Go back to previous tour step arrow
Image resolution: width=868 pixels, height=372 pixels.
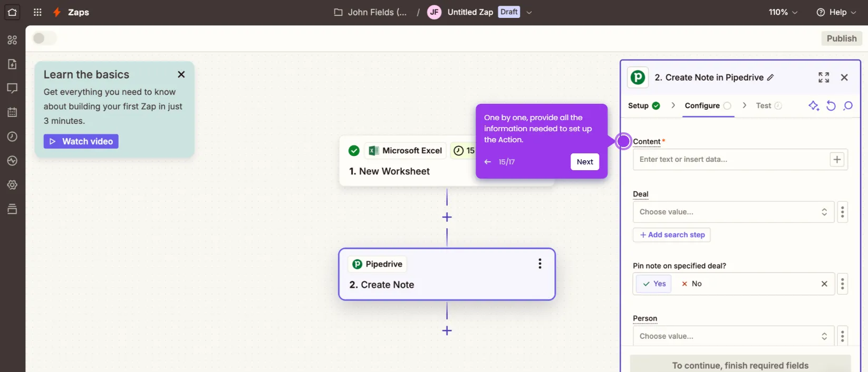[x=488, y=162]
